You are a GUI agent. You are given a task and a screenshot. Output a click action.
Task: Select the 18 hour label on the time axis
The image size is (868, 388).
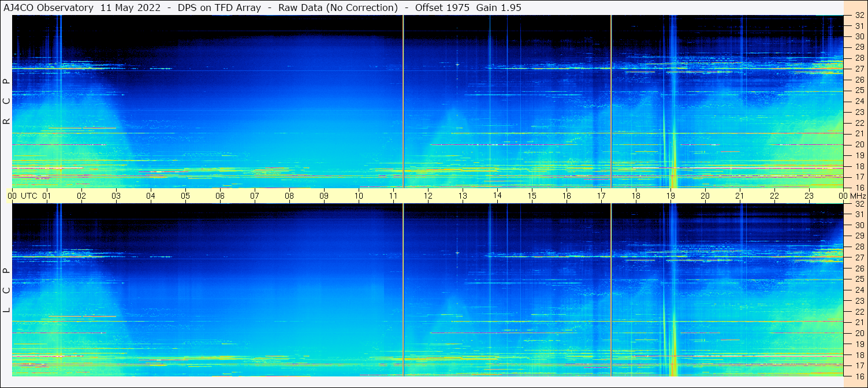click(x=636, y=196)
